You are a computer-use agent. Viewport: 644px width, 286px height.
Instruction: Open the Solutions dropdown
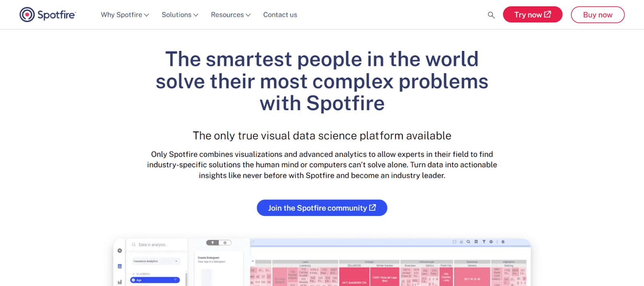(180, 14)
